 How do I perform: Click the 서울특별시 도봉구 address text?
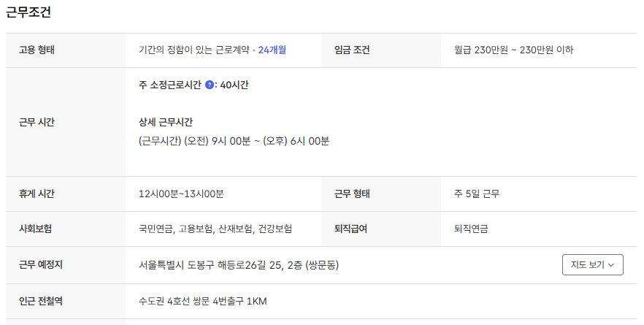pyautogui.click(x=238, y=264)
